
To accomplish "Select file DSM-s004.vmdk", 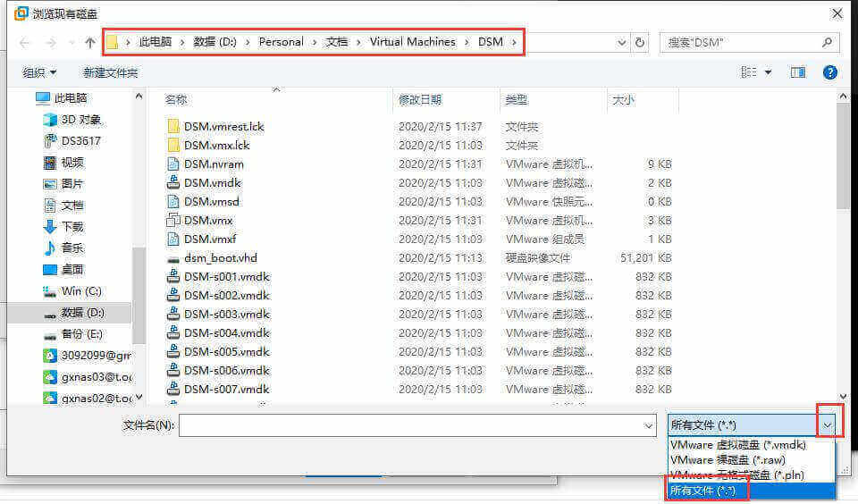I will click(226, 332).
